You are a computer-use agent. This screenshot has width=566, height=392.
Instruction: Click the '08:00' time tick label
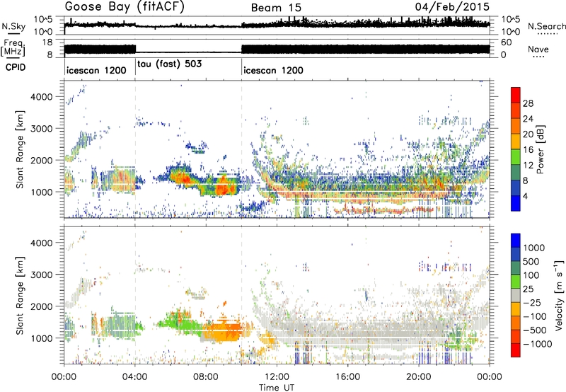206,377
